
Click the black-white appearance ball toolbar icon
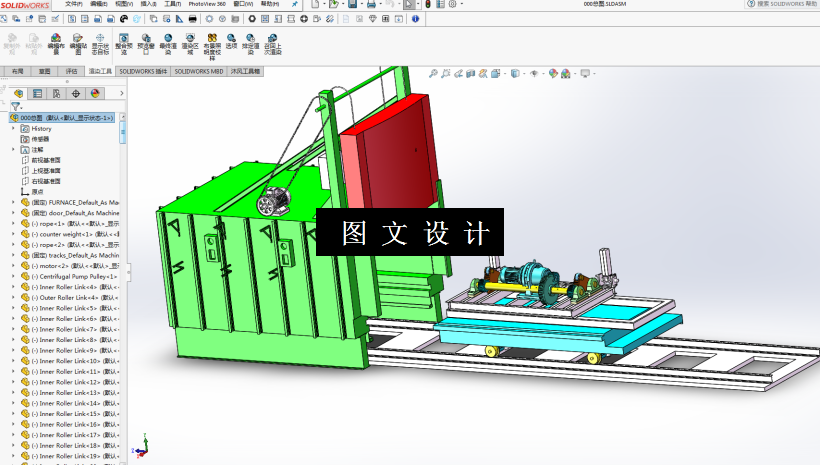pos(124,19)
